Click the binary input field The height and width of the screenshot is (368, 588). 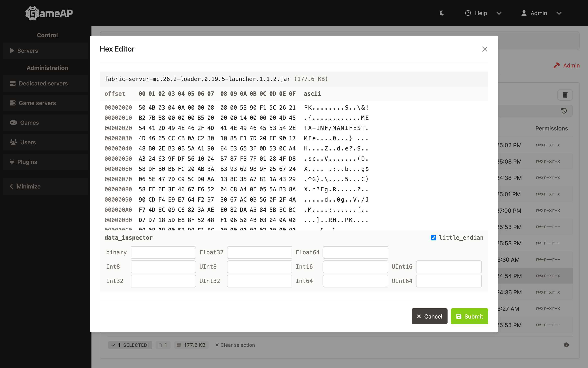pyautogui.click(x=163, y=252)
